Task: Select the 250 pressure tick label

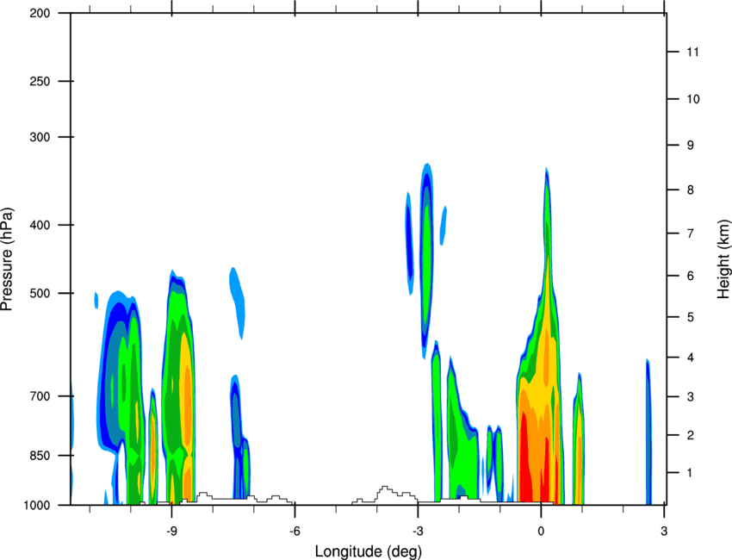Action: tap(40, 81)
